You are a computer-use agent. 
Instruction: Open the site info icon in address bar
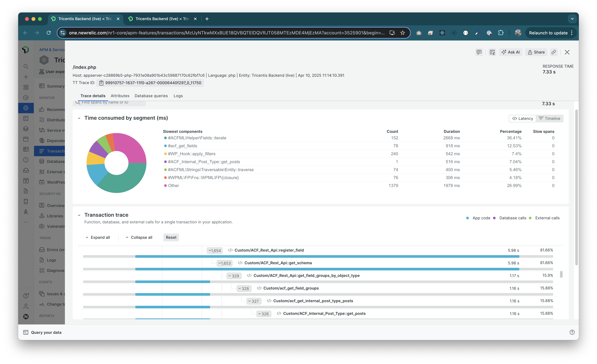(x=62, y=33)
